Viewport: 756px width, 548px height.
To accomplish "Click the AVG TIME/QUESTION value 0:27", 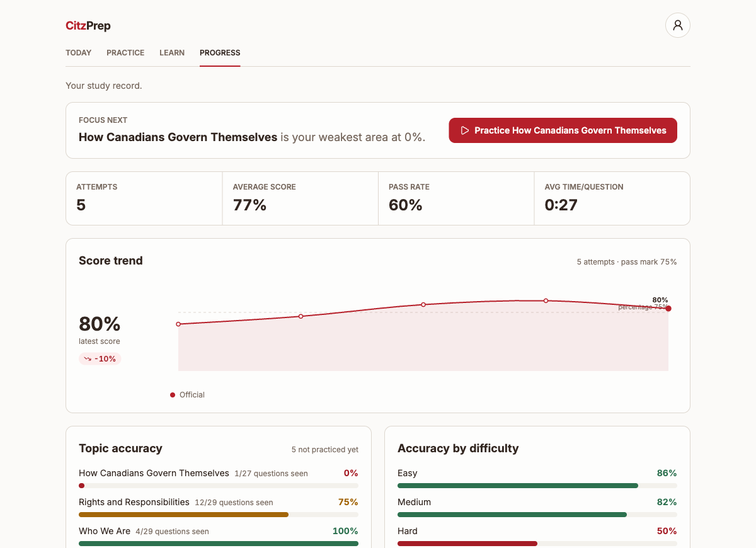I will click(561, 205).
